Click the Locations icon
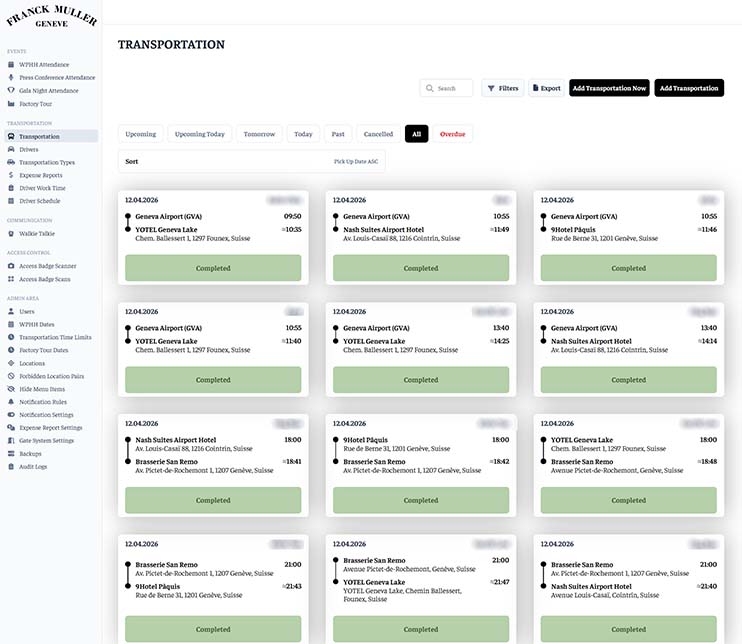 [x=11, y=363]
